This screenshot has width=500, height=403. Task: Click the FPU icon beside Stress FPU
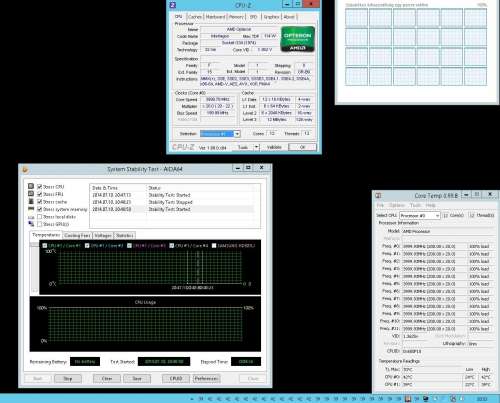pyautogui.click(x=31, y=194)
